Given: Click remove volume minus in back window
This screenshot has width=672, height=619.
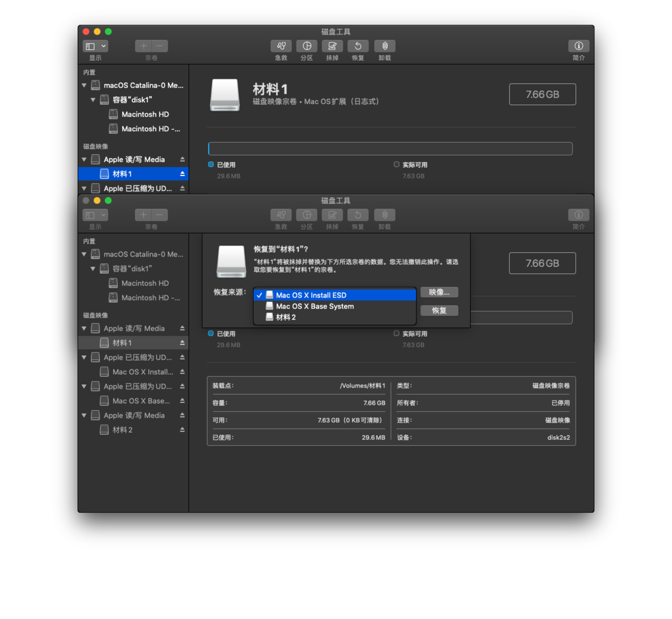Looking at the screenshot, I should 160,46.
